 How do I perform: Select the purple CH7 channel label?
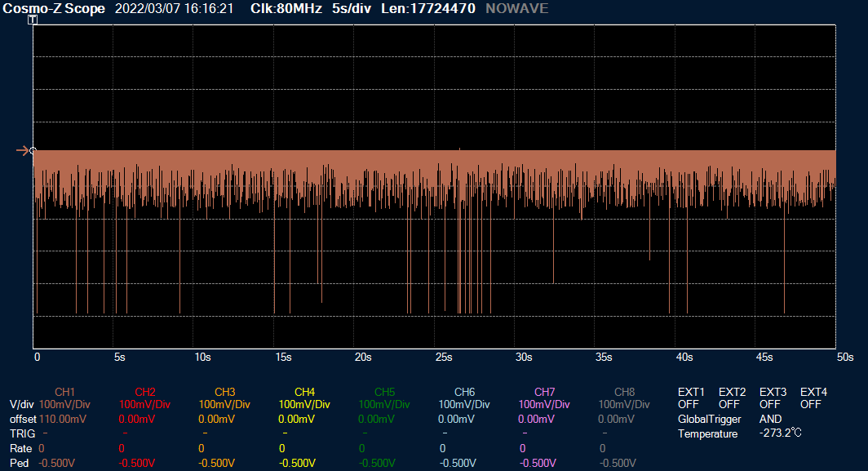(x=544, y=392)
